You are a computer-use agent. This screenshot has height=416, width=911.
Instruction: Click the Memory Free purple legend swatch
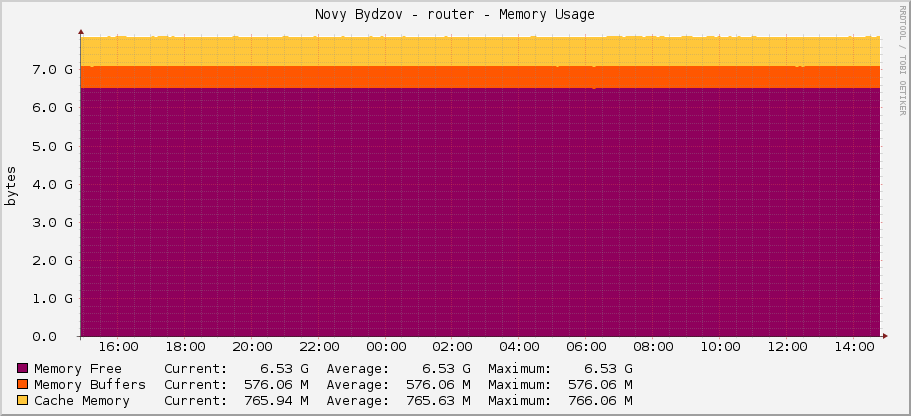[23, 368]
